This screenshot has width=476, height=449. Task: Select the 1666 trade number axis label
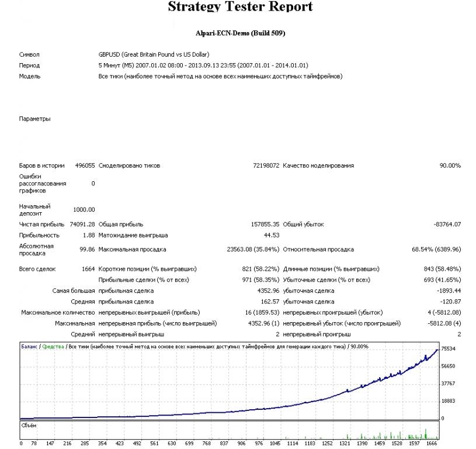(432, 443)
